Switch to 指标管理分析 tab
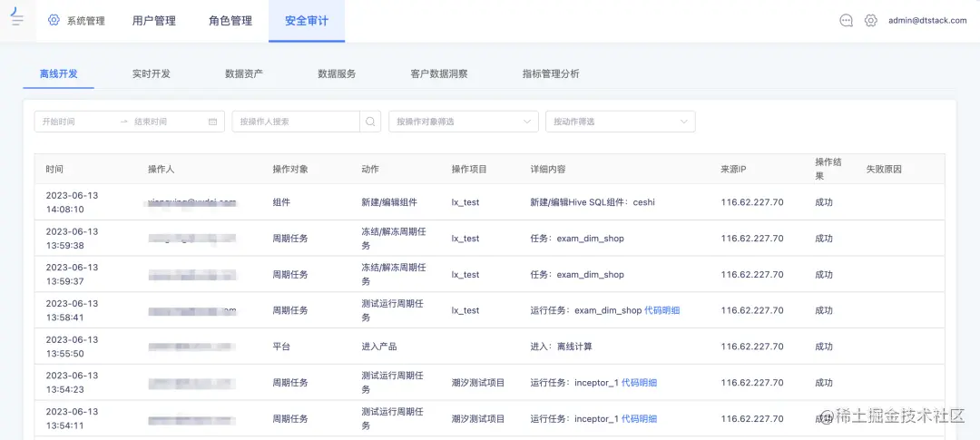This screenshot has height=440, width=980. coord(551,73)
